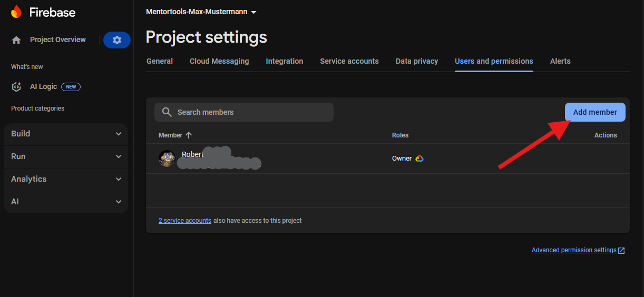Expand the AI category
Screen dimensions: 644x297
click(x=66, y=202)
